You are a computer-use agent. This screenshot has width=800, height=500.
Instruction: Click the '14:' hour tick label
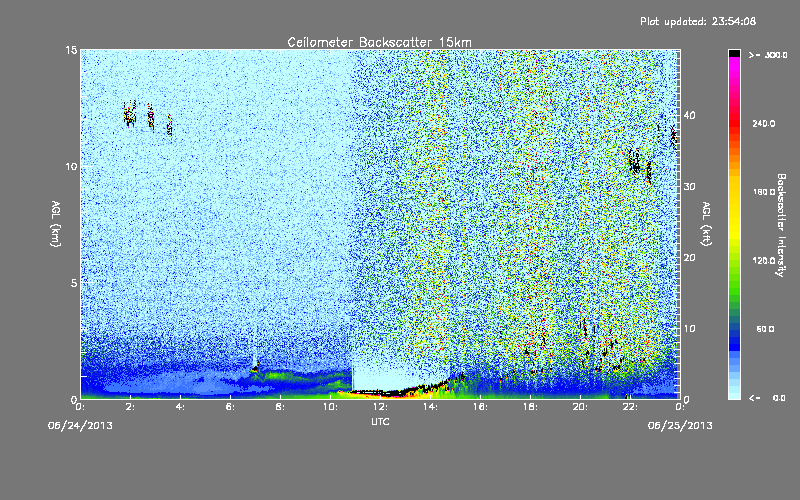[430, 407]
